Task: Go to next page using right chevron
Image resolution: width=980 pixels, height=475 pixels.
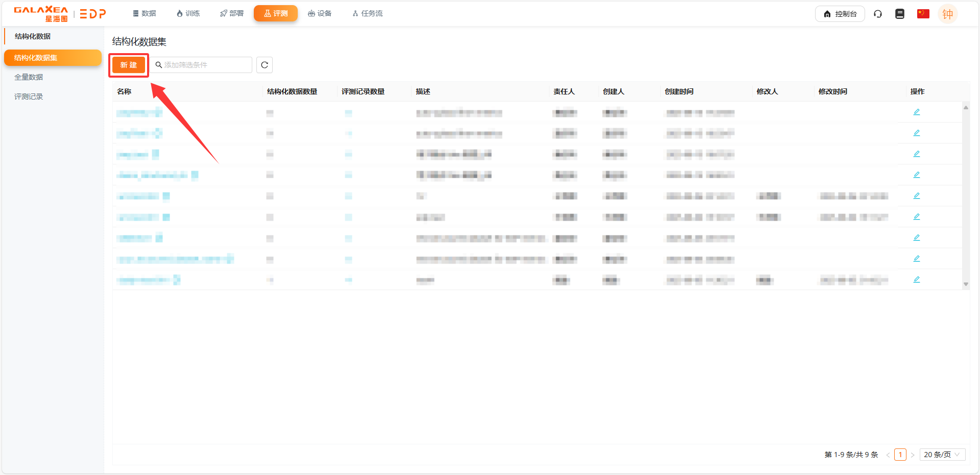Action: coord(913,455)
